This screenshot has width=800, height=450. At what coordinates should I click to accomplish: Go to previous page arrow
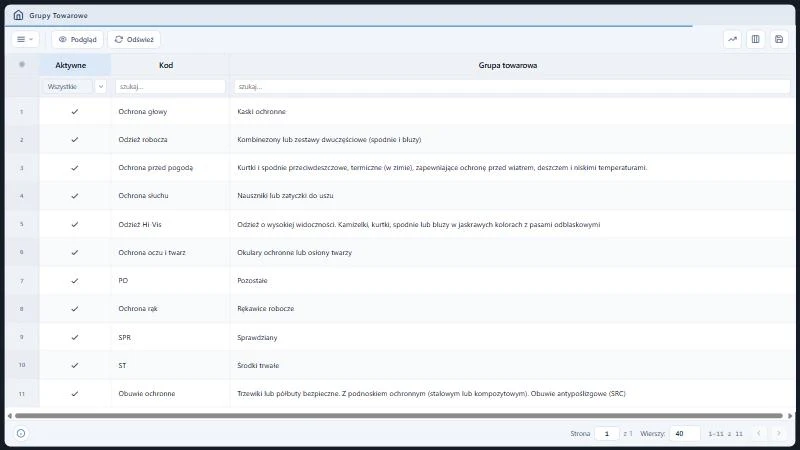tap(759, 433)
